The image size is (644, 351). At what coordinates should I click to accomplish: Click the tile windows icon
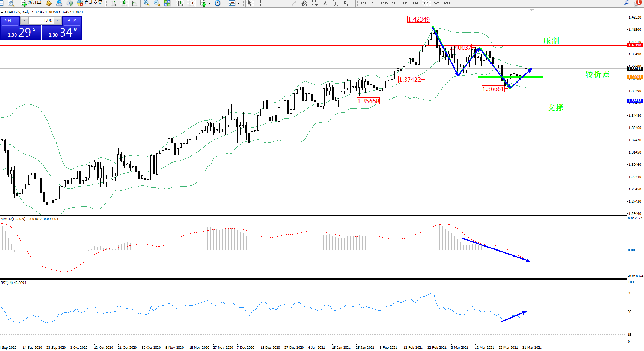click(167, 3)
